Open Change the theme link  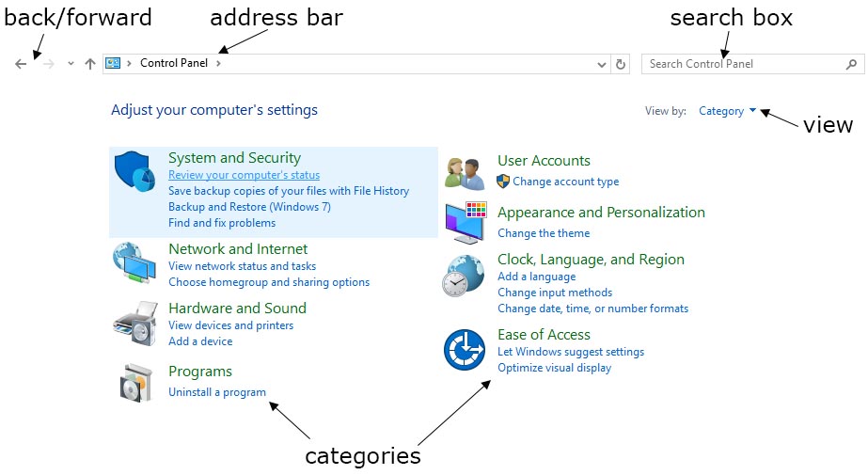click(x=544, y=233)
